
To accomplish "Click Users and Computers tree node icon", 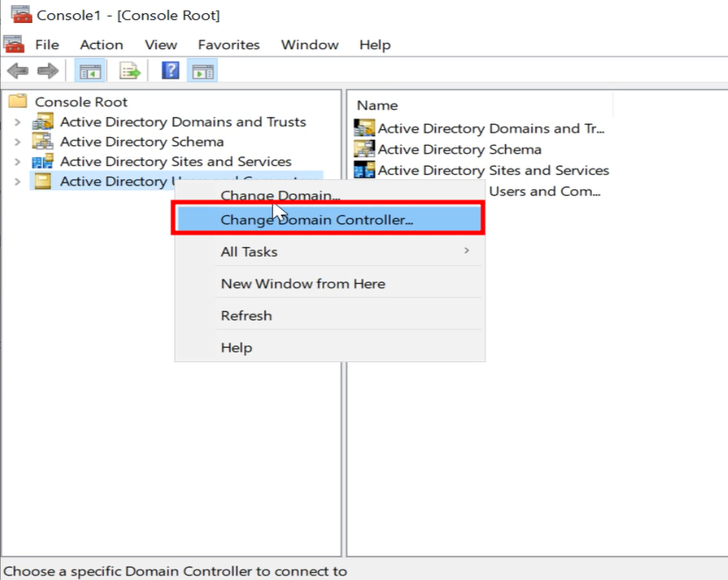I will [x=43, y=181].
